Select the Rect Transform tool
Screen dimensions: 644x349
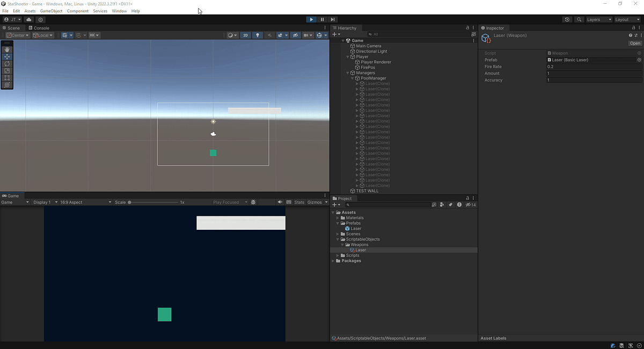[7, 77]
